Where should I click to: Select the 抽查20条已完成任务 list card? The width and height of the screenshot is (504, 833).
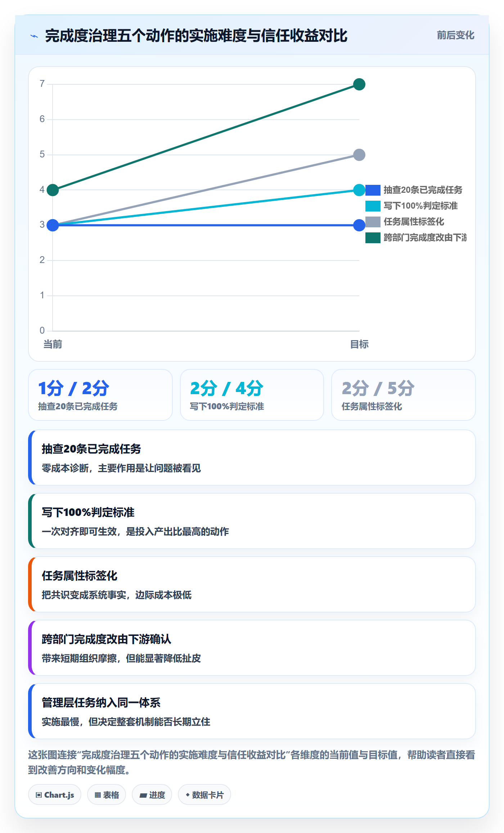(x=252, y=458)
